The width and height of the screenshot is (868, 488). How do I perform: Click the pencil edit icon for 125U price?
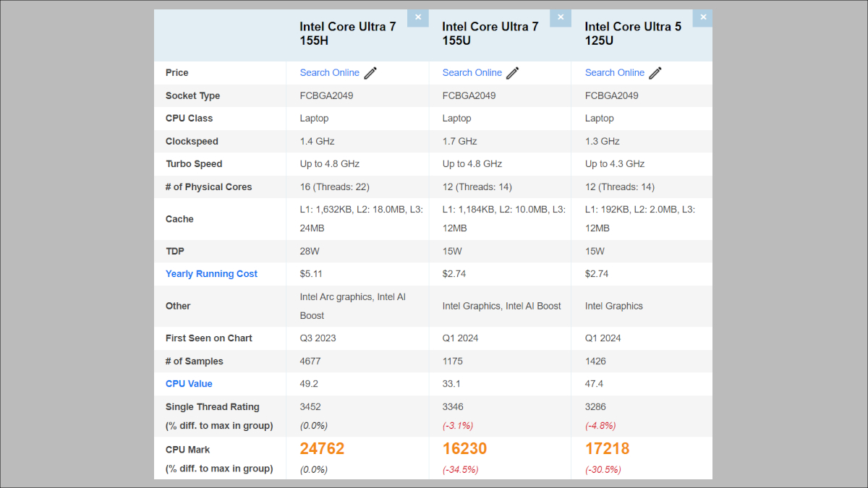click(655, 73)
